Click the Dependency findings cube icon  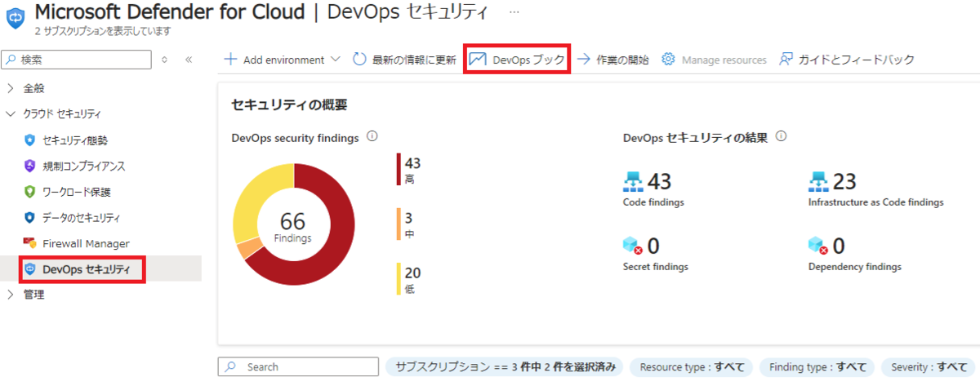click(x=819, y=245)
